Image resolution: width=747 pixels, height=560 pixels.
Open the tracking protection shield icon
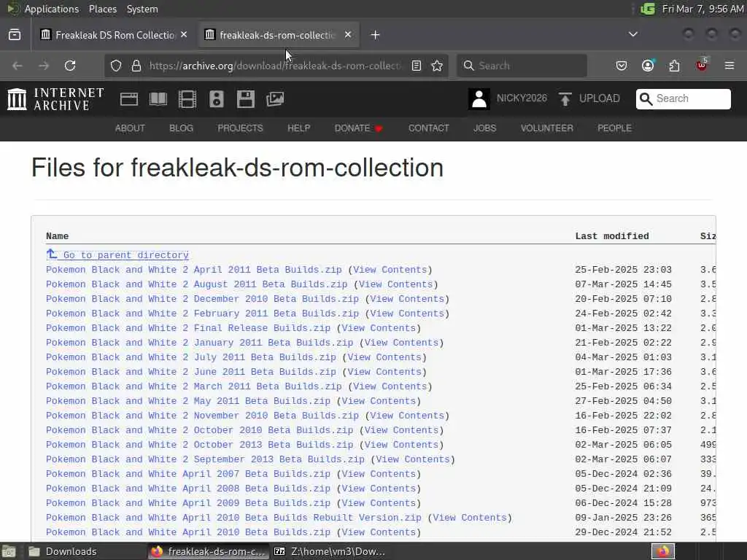116,65
